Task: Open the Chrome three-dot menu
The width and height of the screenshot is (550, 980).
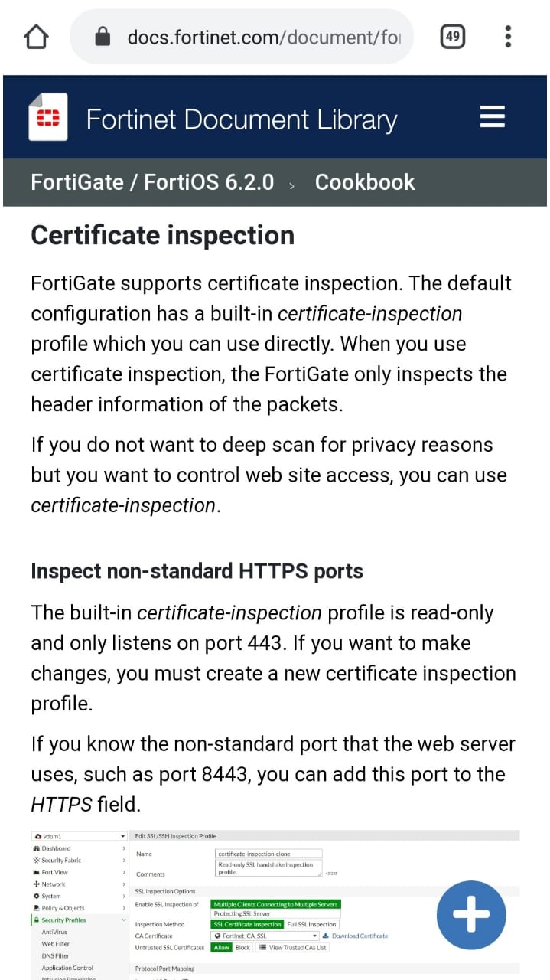Action: [508, 36]
